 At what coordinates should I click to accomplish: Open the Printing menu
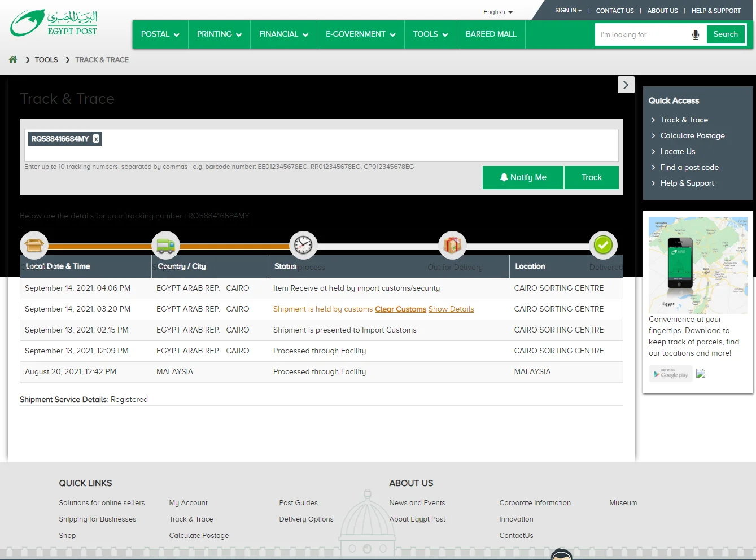coord(219,34)
